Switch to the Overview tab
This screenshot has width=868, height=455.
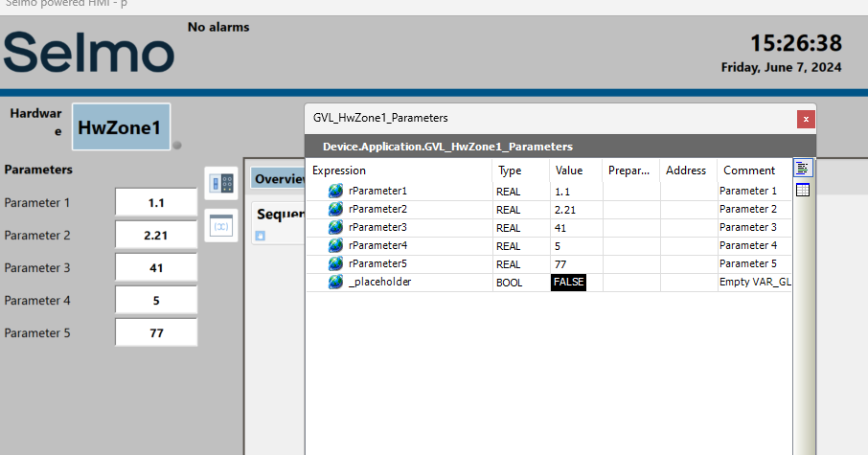279,179
